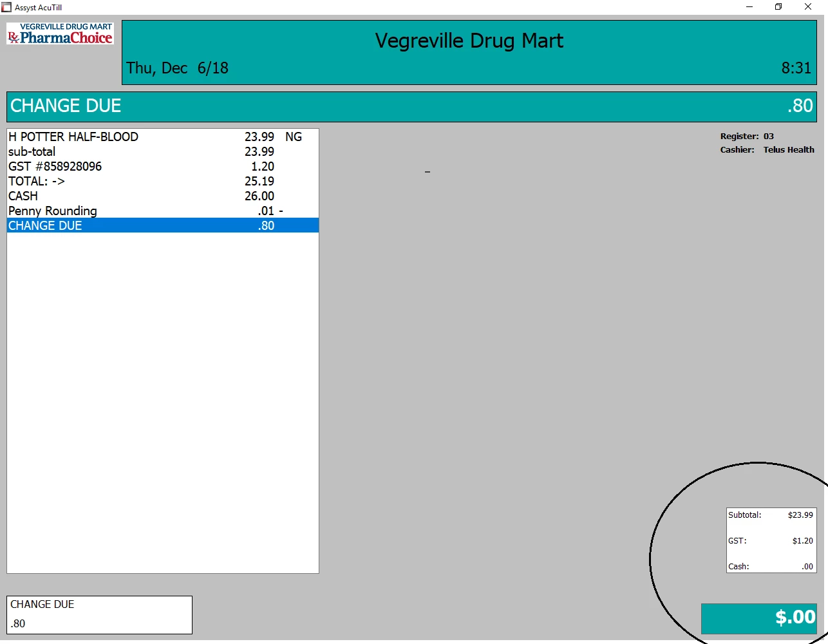Click the Assyst AcuTill title bar icon
828x644 pixels.
click(6, 7)
